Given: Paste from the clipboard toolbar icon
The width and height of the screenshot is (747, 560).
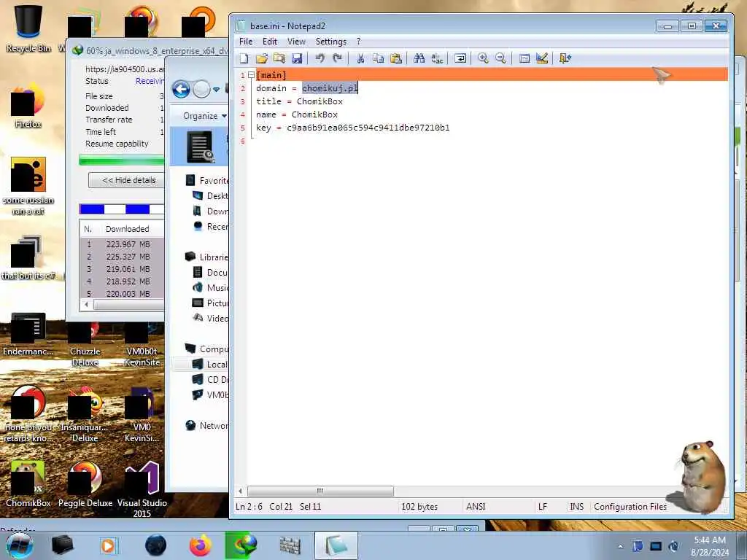Looking at the screenshot, I should (x=396, y=58).
